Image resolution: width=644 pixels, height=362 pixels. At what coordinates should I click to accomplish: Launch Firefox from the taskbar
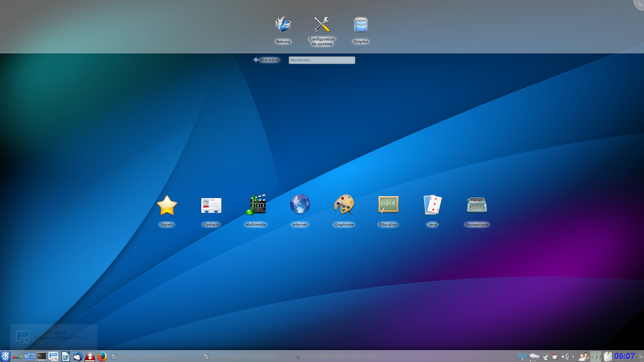102,356
